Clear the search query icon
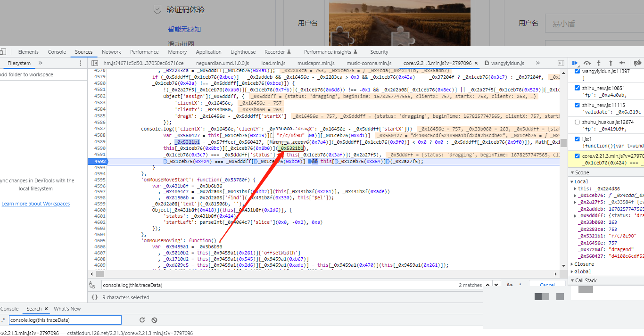 154,320
